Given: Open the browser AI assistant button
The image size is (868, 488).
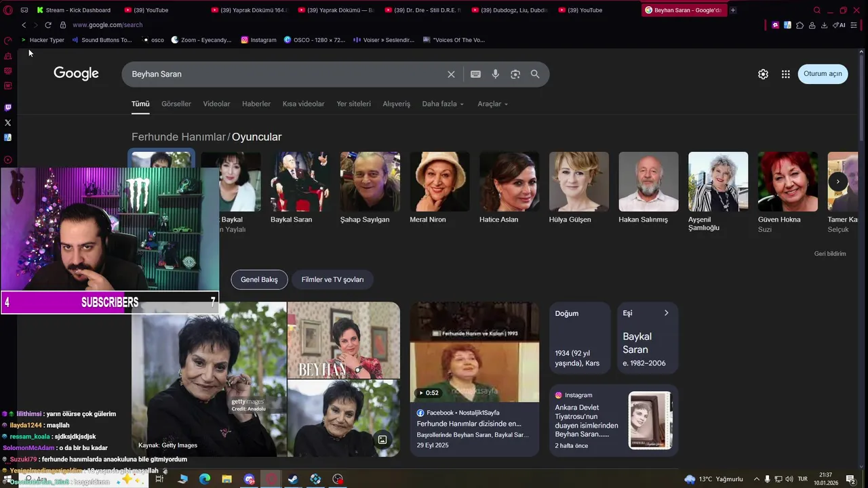Looking at the screenshot, I should click(x=840, y=25).
